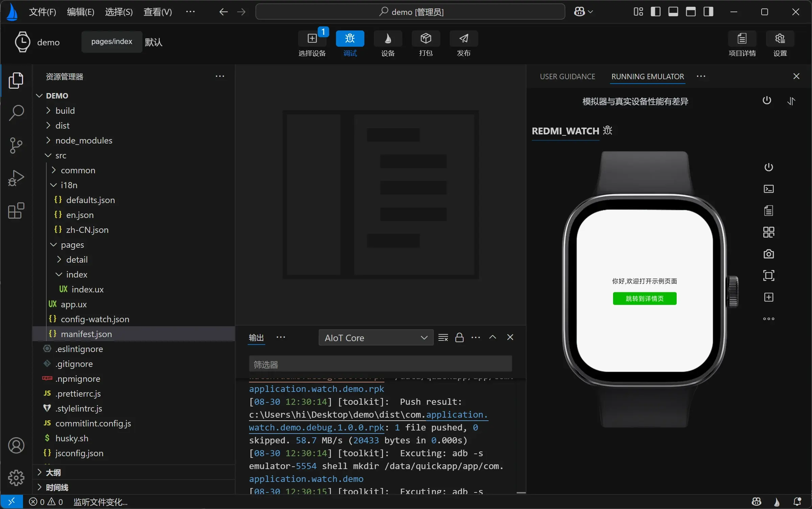Customize layout from title bar icon

pos(638,12)
